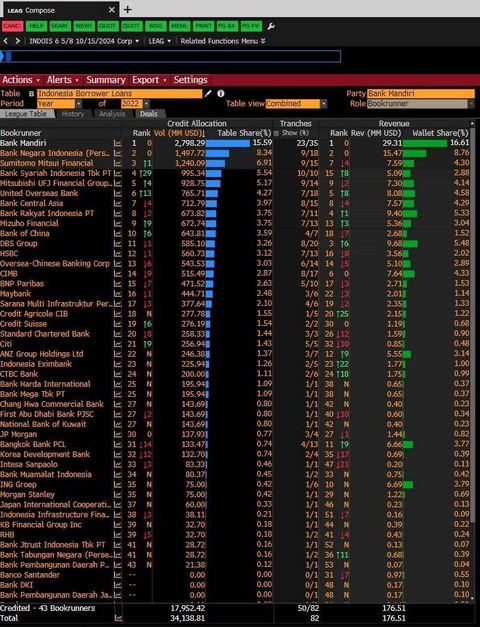Click the green MSG button
The height and width of the screenshot is (627, 480).
pyautogui.click(x=156, y=26)
